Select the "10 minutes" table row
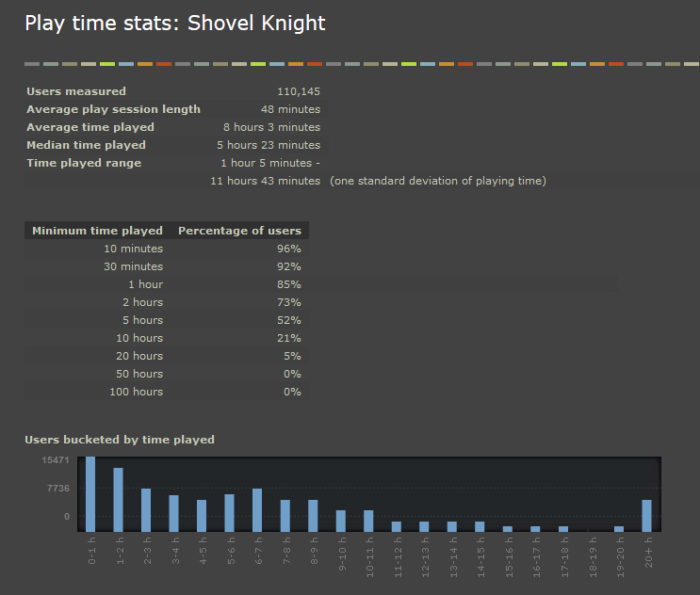700x595 pixels. [x=166, y=249]
